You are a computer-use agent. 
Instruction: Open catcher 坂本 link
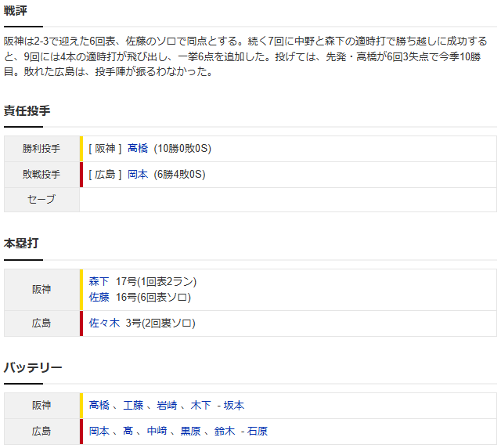tap(234, 405)
